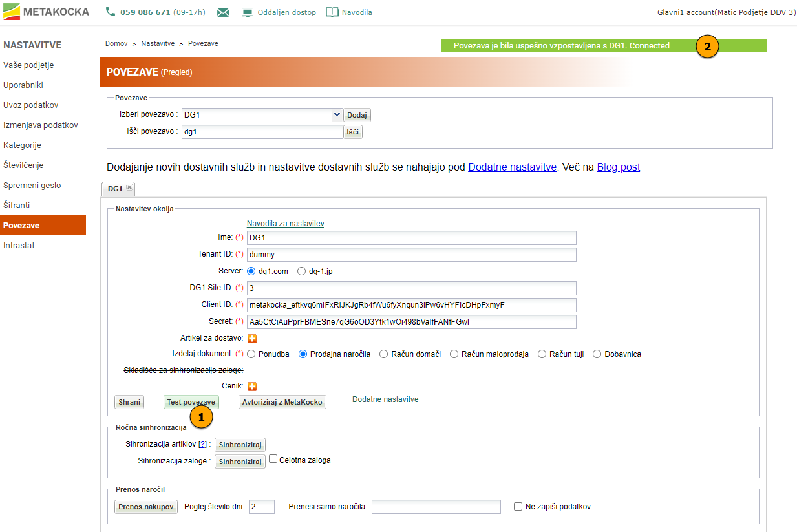Click the Dodaj button

pyautogui.click(x=357, y=115)
